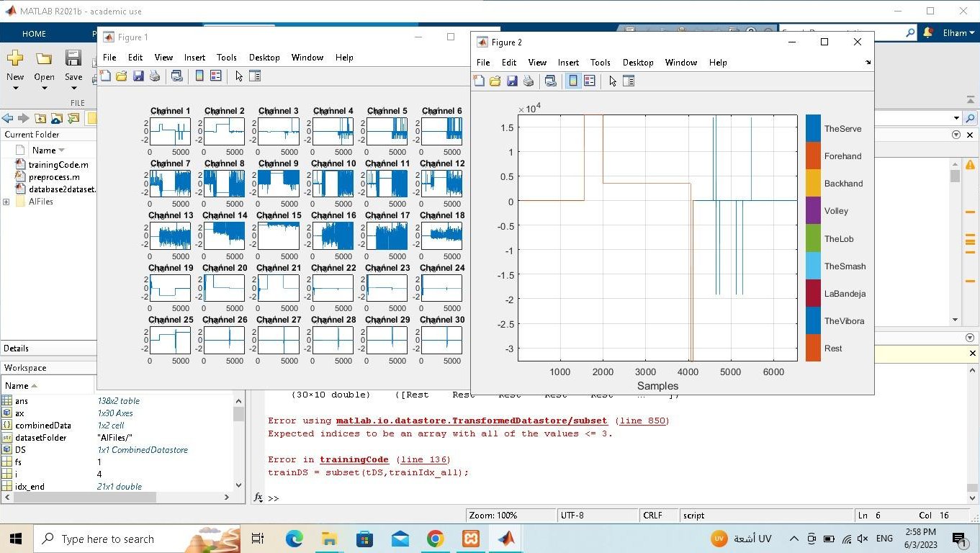Viewport: 980px width, 553px height.
Task: Click the Forehand orange colorbar segment
Action: coord(813,156)
